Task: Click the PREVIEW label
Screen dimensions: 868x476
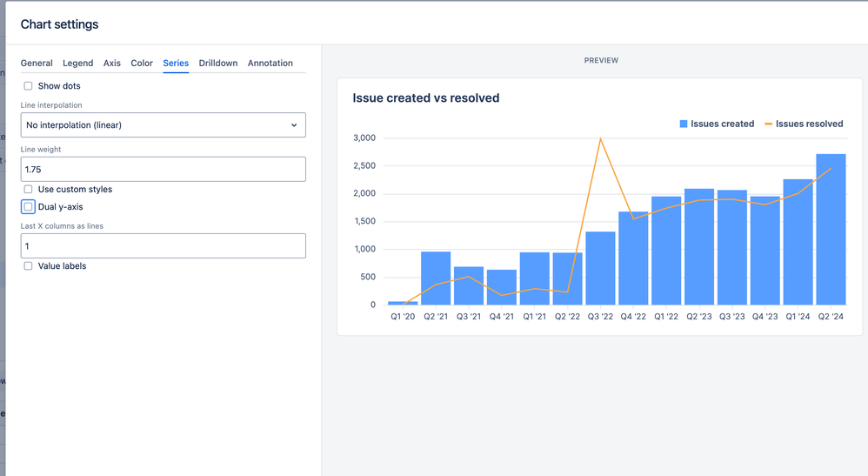Action: (x=601, y=60)
